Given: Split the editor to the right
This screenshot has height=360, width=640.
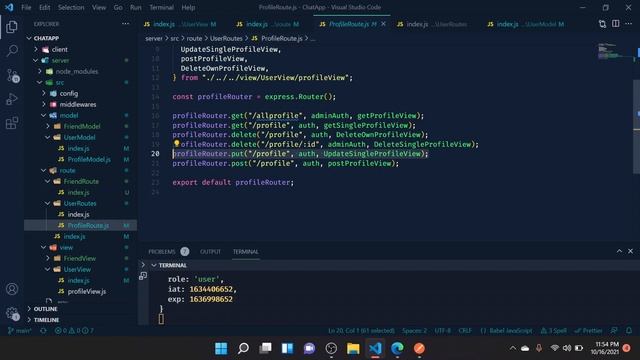Looking at the screenshot, I should (x=616, y=24).
